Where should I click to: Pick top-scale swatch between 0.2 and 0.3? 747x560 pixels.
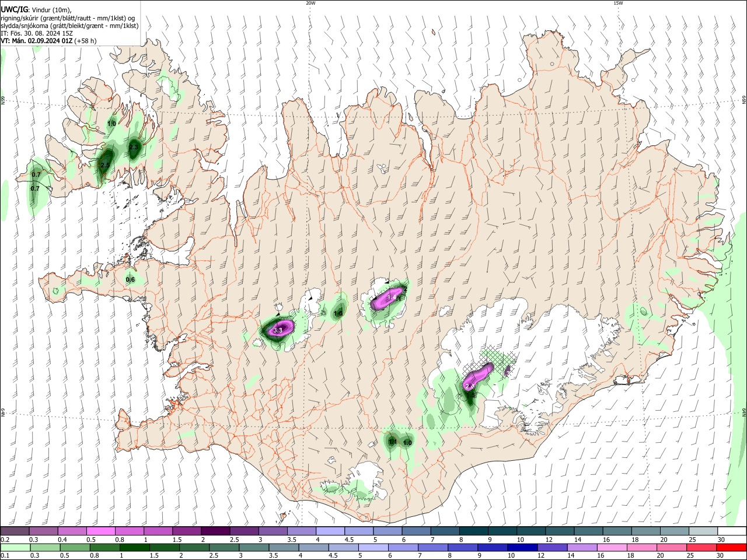(15, 531)
